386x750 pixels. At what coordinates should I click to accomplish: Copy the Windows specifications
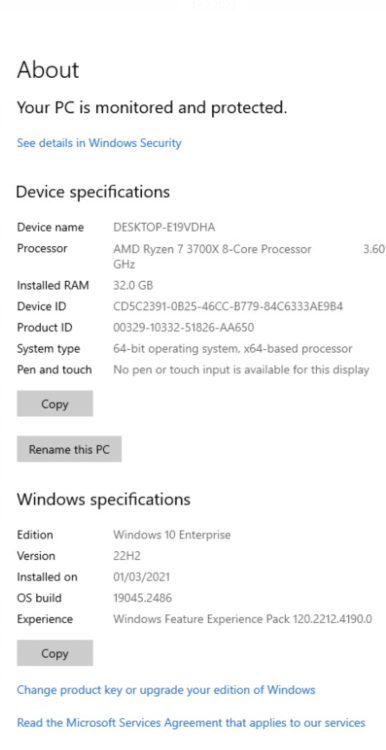55,653
